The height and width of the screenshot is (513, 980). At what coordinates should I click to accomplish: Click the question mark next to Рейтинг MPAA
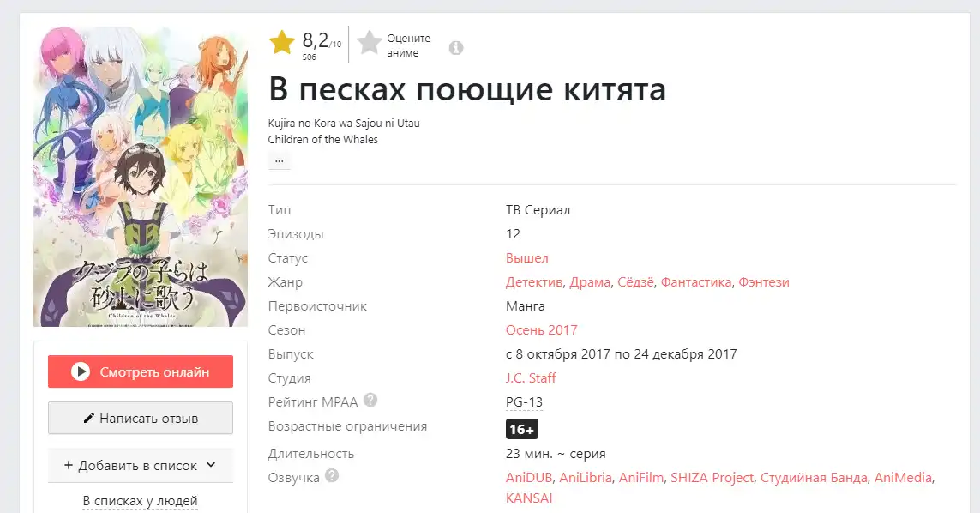(370, 400)
